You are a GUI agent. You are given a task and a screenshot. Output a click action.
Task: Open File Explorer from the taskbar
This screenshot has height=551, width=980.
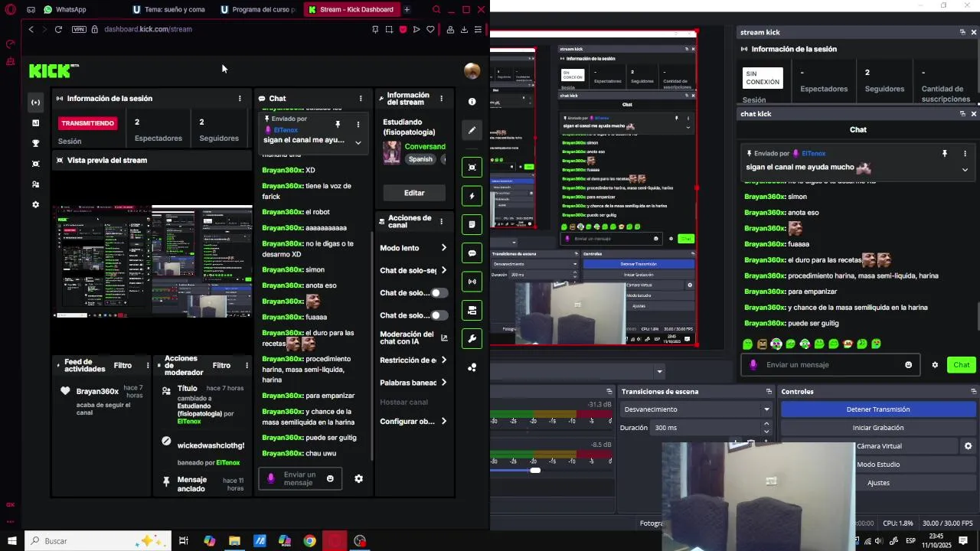coord(234,541)
